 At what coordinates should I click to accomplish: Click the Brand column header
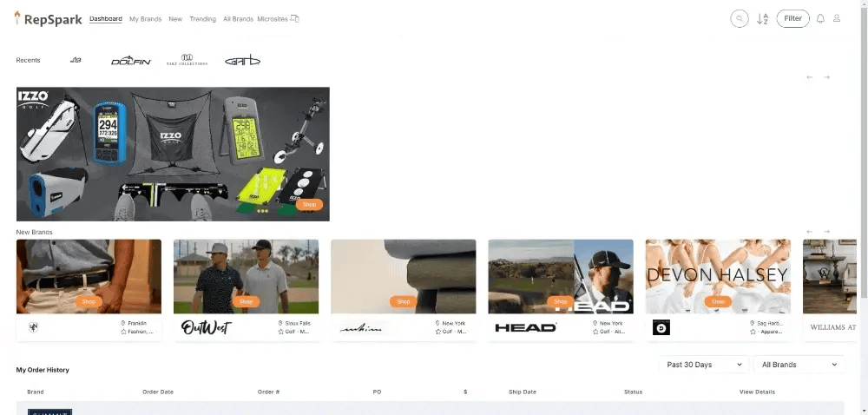click(36, 392)
